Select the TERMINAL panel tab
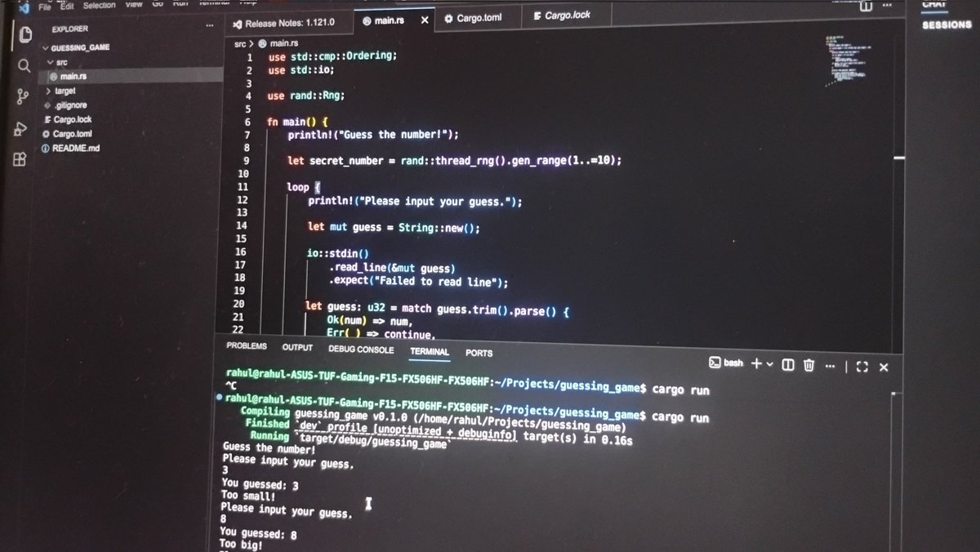This screenshot has width=980, height=552. [x=430, y=352]
